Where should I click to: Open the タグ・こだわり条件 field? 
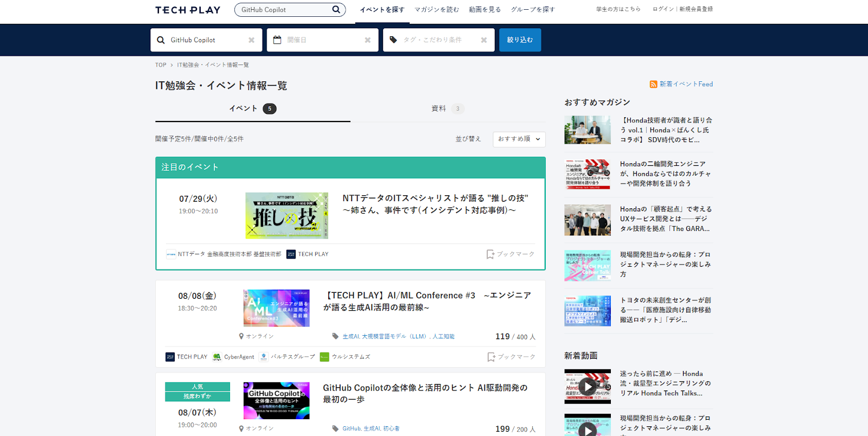click(438, 40)
